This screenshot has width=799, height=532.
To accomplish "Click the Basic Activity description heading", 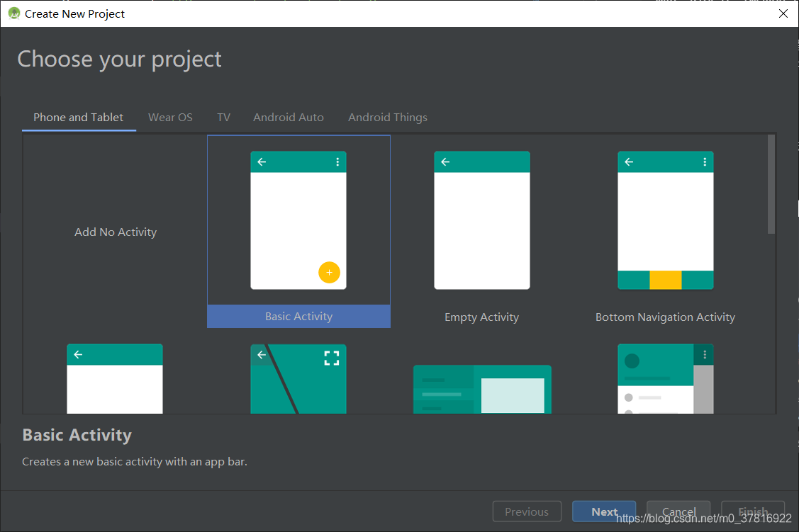I will pyautogui.click(x=77, y=435).
